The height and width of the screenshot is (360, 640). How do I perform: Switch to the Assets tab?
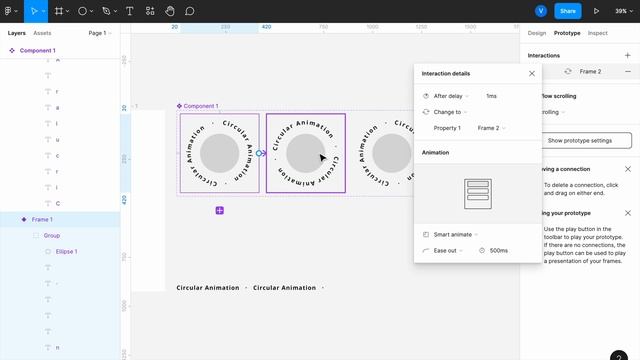point(42,33)
